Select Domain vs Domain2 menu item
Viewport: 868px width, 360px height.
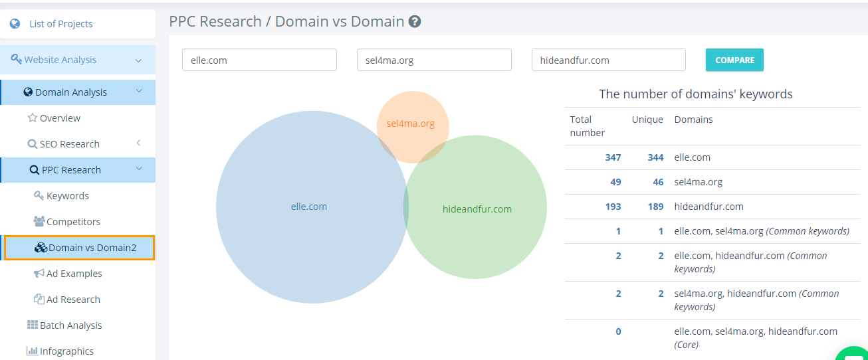(79, 248)
